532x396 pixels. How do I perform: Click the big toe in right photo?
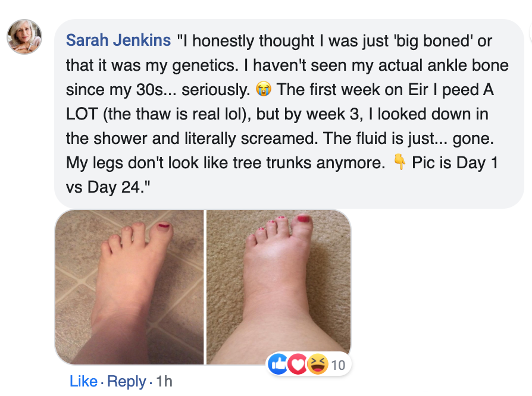pyautogui.click(x=303, y=224)
